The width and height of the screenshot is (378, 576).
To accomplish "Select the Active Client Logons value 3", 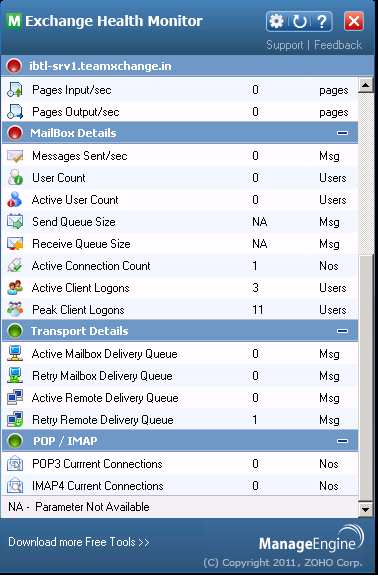I will tap(255, 288).
